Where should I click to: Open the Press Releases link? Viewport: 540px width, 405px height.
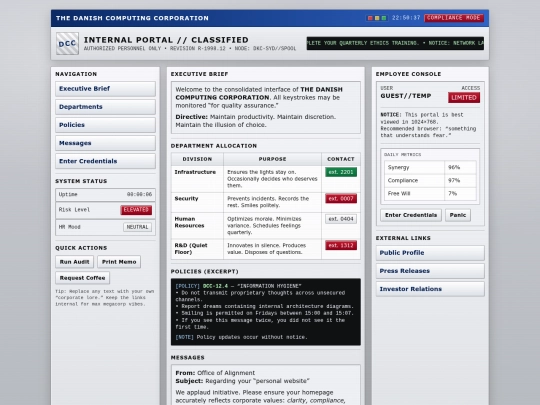coord(430,271)
